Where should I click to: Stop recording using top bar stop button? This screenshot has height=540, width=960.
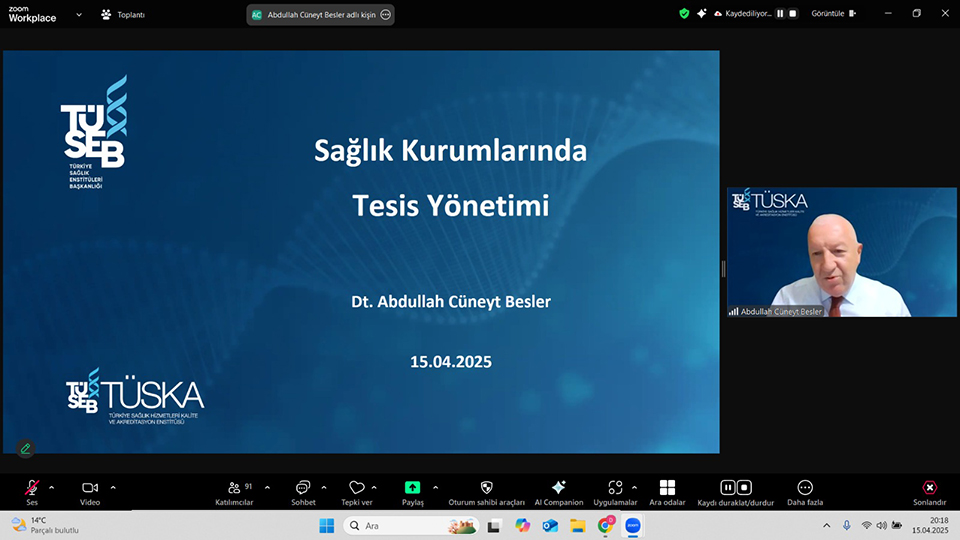point(793,14)
